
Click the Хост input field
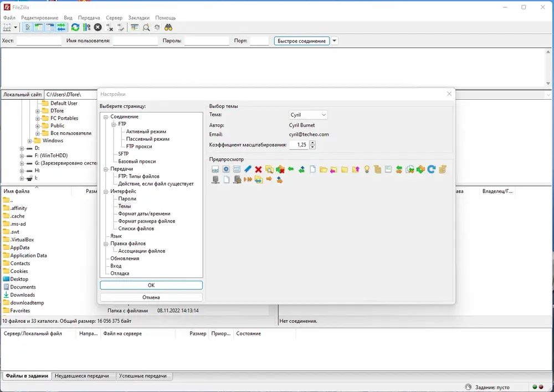click(x=39, y=41)
